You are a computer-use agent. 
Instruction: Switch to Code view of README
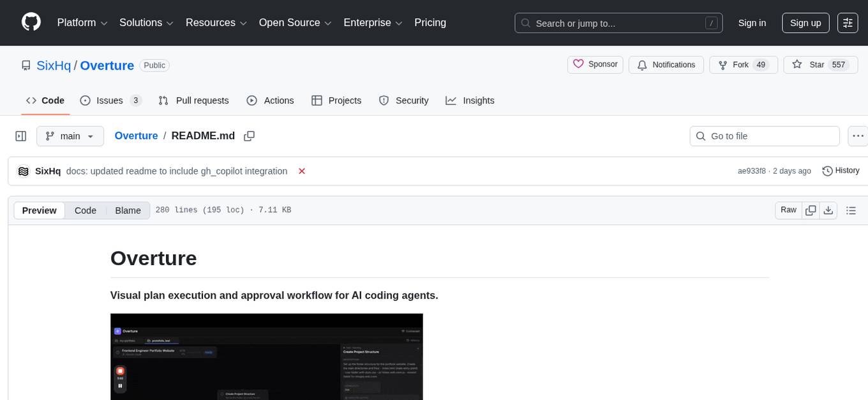(86, 210)
